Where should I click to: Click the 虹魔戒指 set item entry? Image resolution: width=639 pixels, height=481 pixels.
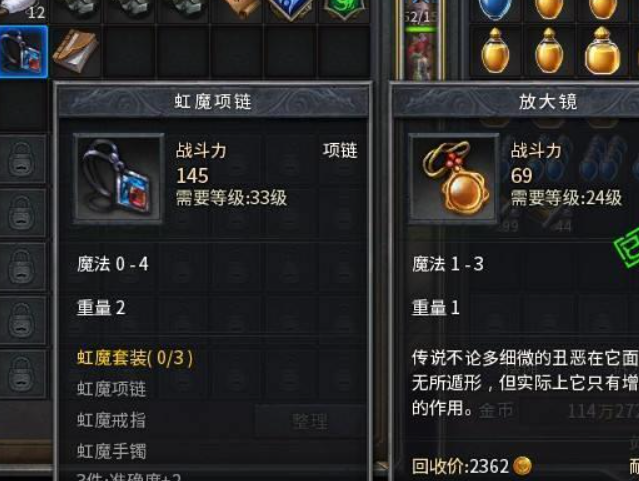point(111,420)
